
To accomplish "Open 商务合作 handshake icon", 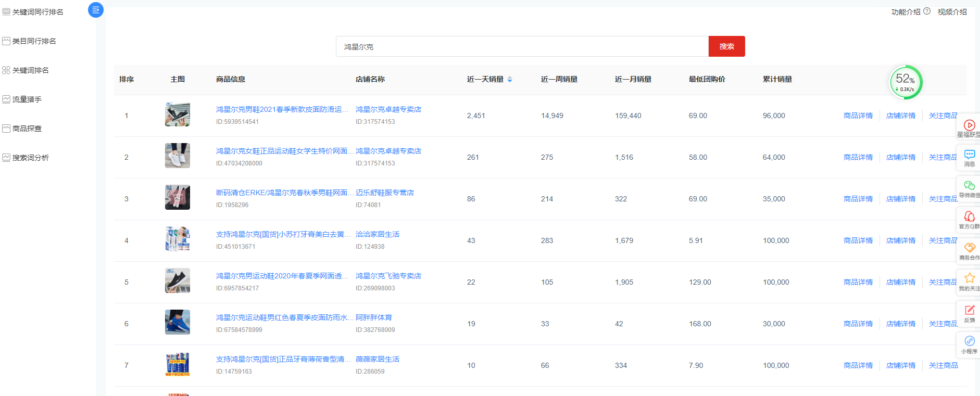I will tap(969, 248).
